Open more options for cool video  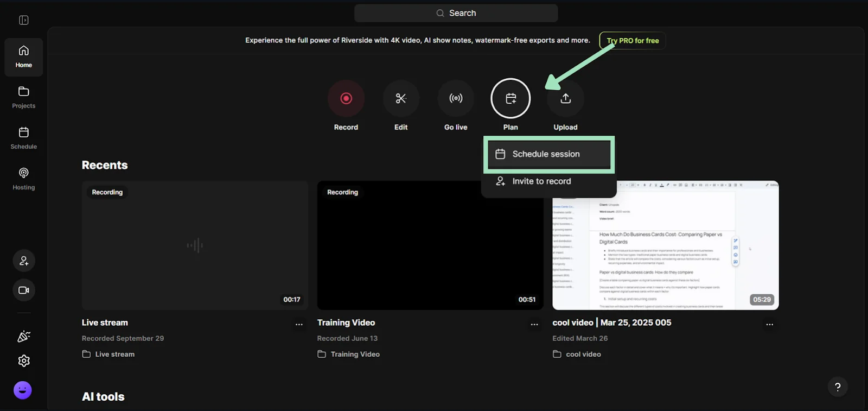click(770, 324)
